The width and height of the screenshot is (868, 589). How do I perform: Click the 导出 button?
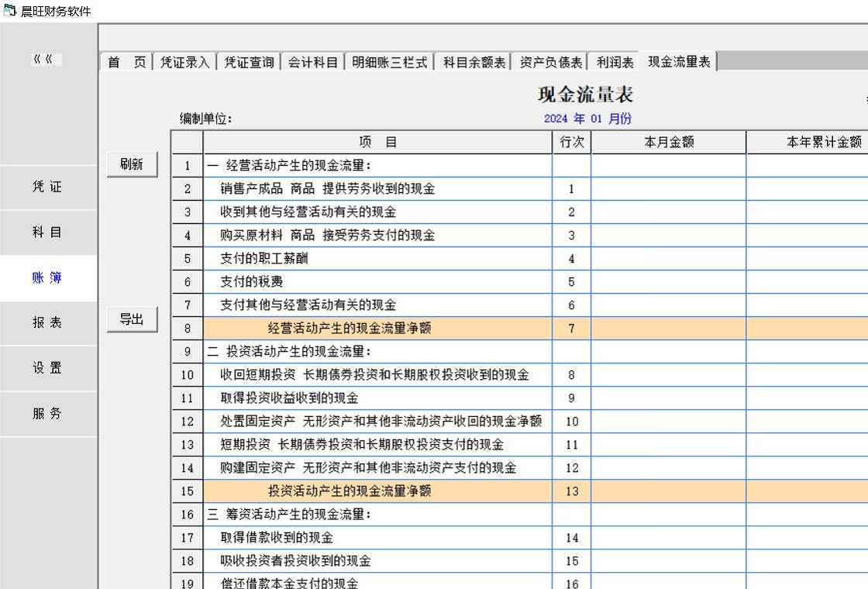[x=132, y=319]
